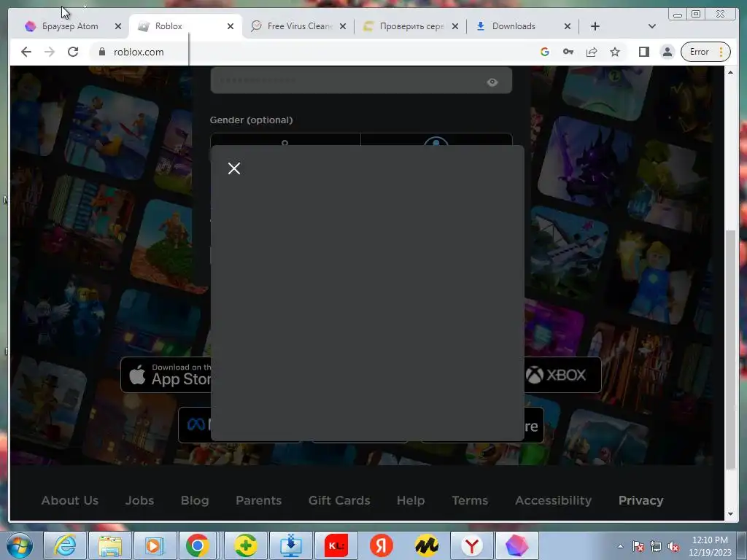The width and height of the screenshot is (747, 560).
Task: Close the Roblox tab
Action: click(x=231, y=26)
